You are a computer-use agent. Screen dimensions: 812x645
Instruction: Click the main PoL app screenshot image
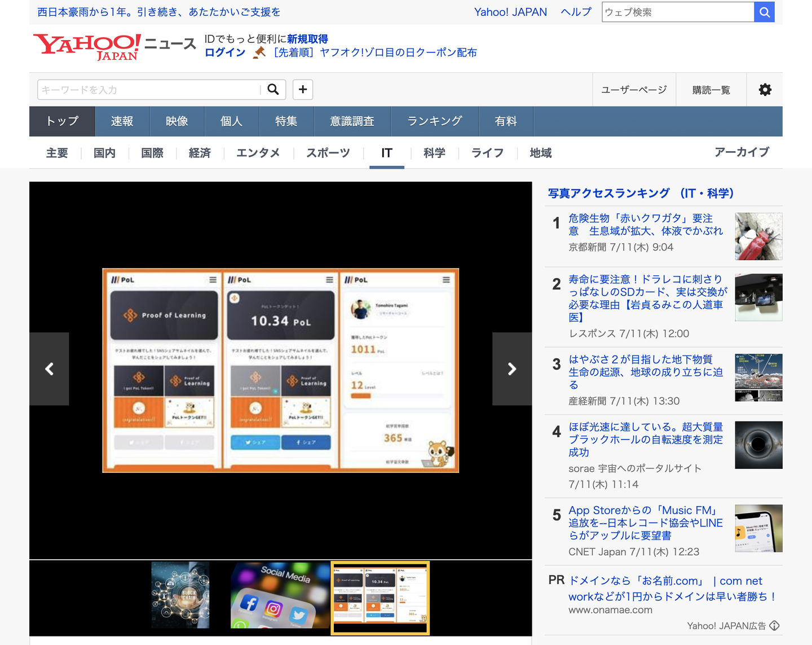pyautogui.click(x=281, y=370)
